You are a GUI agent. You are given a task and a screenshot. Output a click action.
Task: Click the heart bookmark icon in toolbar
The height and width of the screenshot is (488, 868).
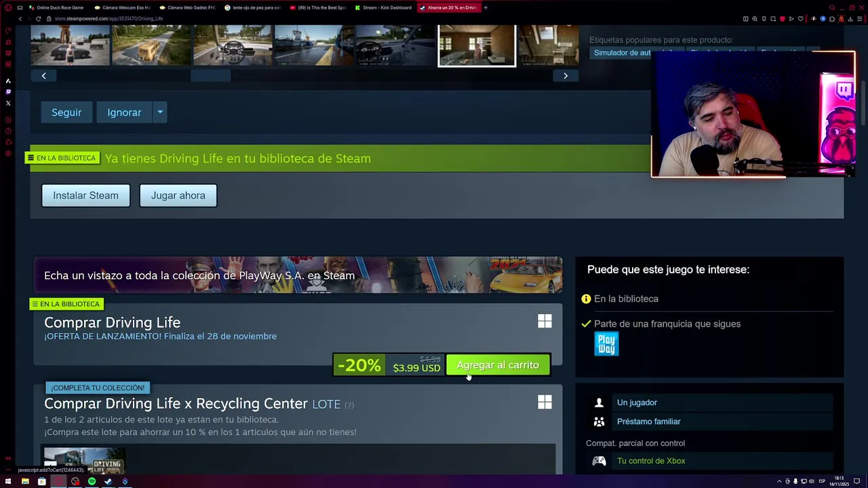(801, 19)
